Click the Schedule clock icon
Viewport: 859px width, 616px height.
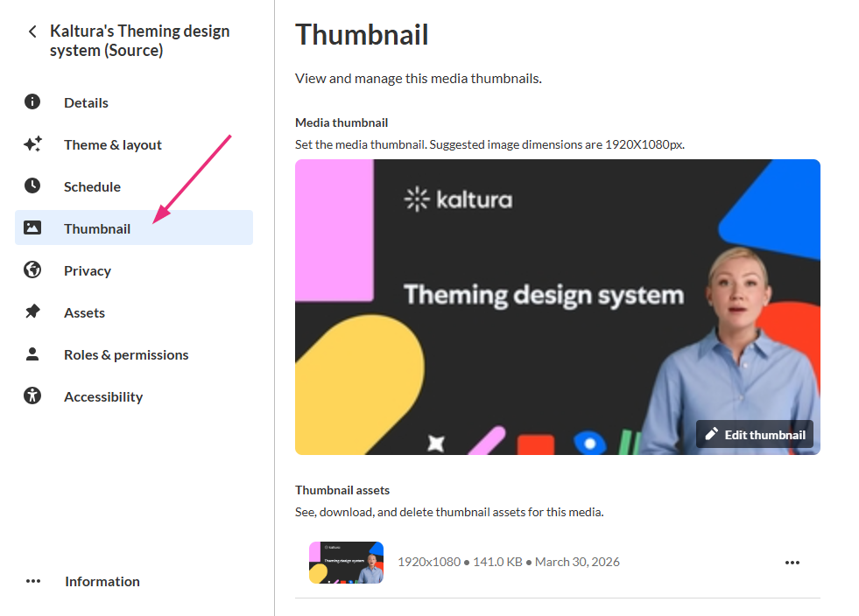[x=32, y=186]
